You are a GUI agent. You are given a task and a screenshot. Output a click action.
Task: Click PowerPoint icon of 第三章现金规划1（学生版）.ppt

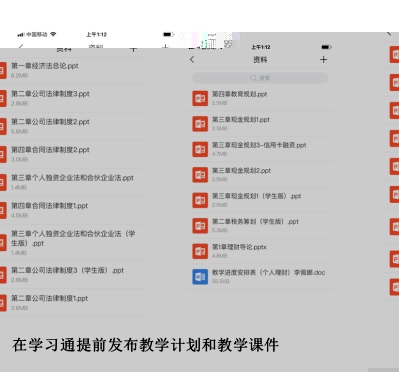click(x=200, y=200)
